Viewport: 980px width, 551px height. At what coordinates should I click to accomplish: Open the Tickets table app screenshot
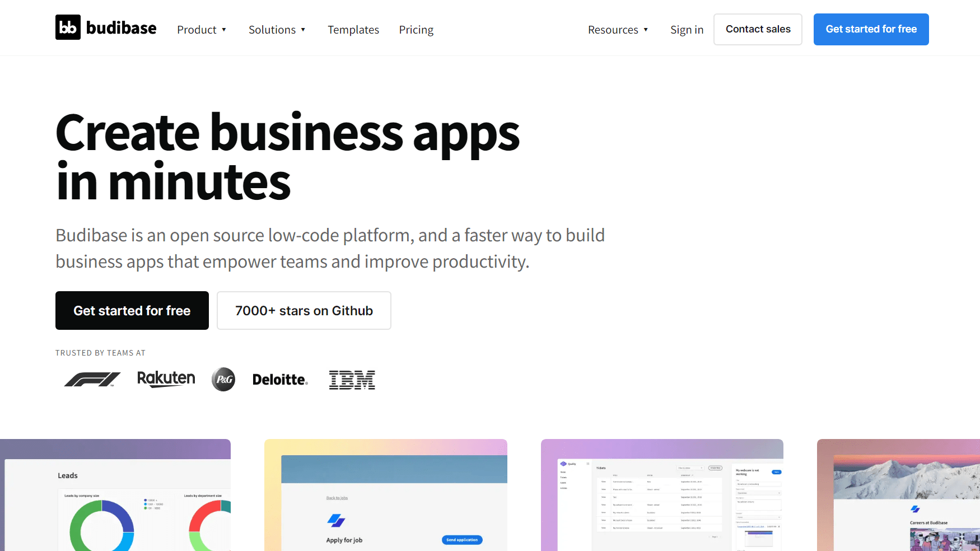662,495
